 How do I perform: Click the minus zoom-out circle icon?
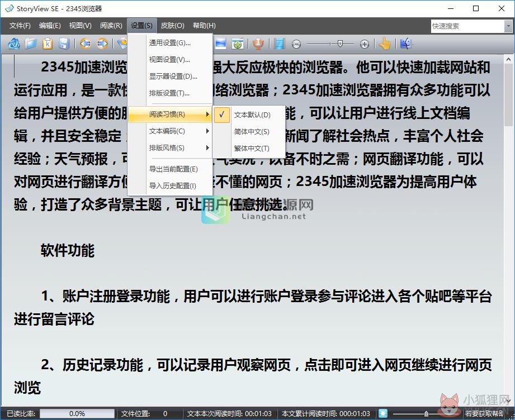[296, 44]
